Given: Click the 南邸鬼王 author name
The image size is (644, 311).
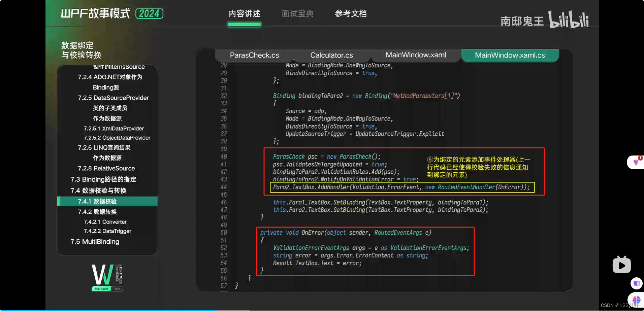Looking at the screenshot, I should coord(522,21).
